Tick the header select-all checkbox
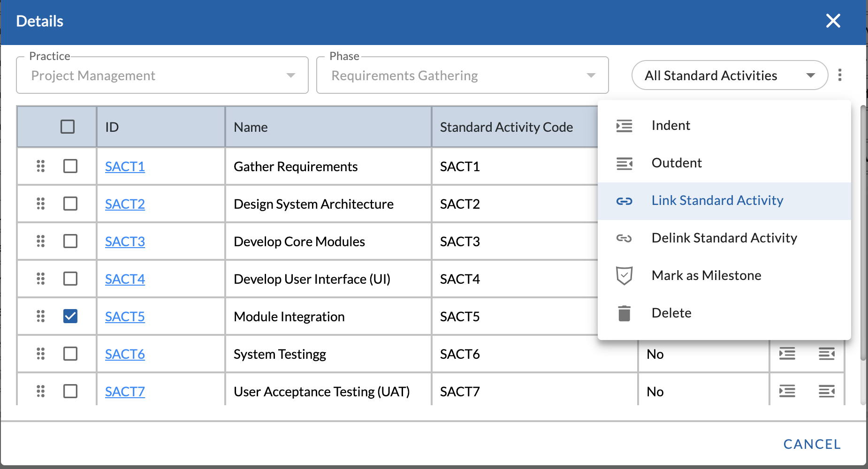The width and height of the screenshot is (868, 469). click(68, 127)
